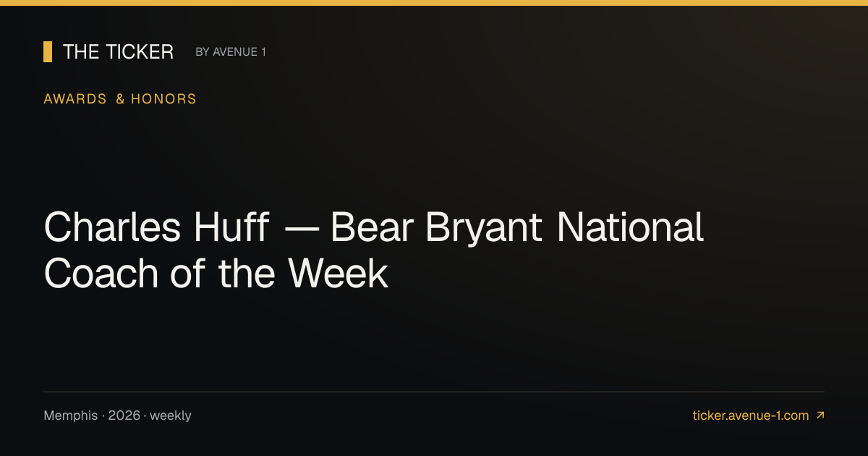Click the word HONORS in the category label
Screen dimensions: 868x456
point(163,99)
